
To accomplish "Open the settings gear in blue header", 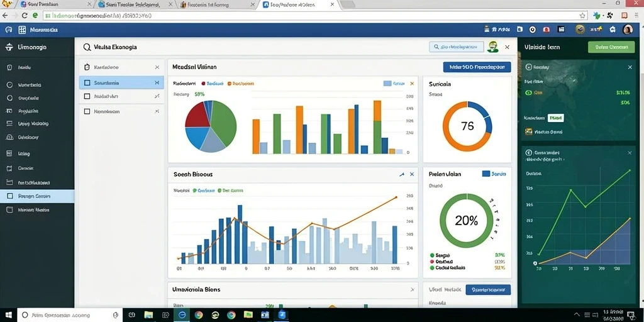I will pyautogui.click(x=613, y=30).
